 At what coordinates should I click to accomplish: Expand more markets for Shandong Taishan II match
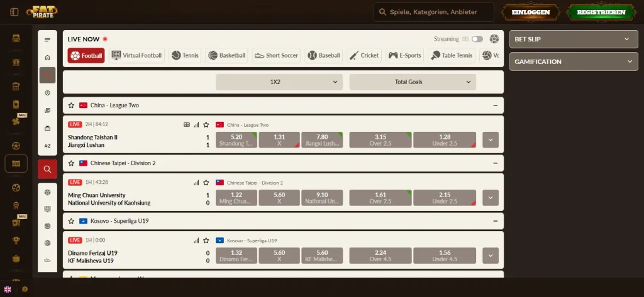pos(491,140)
